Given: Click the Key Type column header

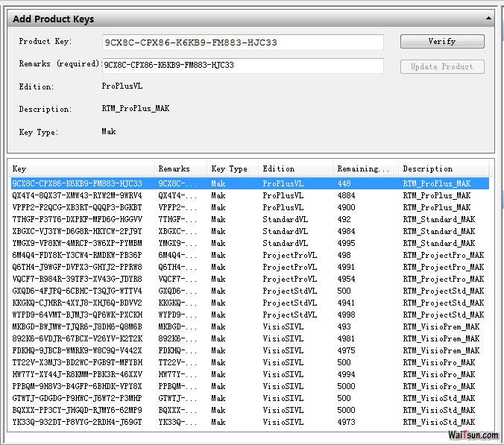Looking at the screenshot, I should [x=231, y=168].
